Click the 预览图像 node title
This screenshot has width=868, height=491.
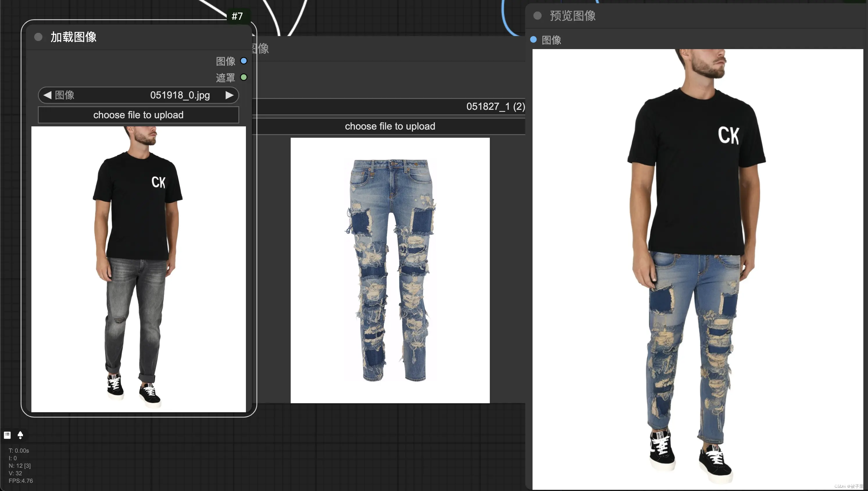(x=573, y=15)
